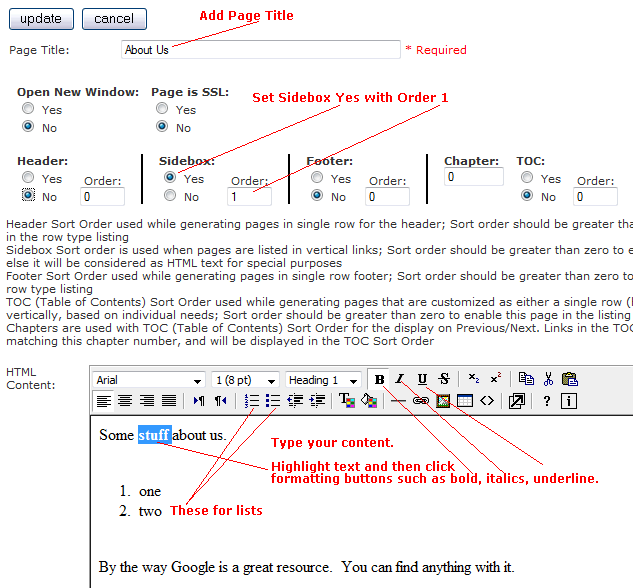633x588 pixels.
Task: Select Yes for TOC
Action: point(527,177)
